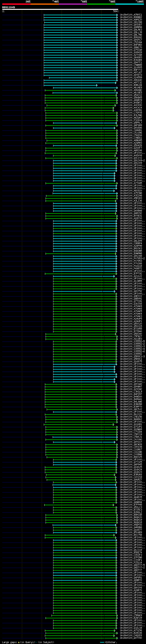Click the cyan ~100% identity legend bar
This screenshot has height=644, width=146.
(130, 4)
